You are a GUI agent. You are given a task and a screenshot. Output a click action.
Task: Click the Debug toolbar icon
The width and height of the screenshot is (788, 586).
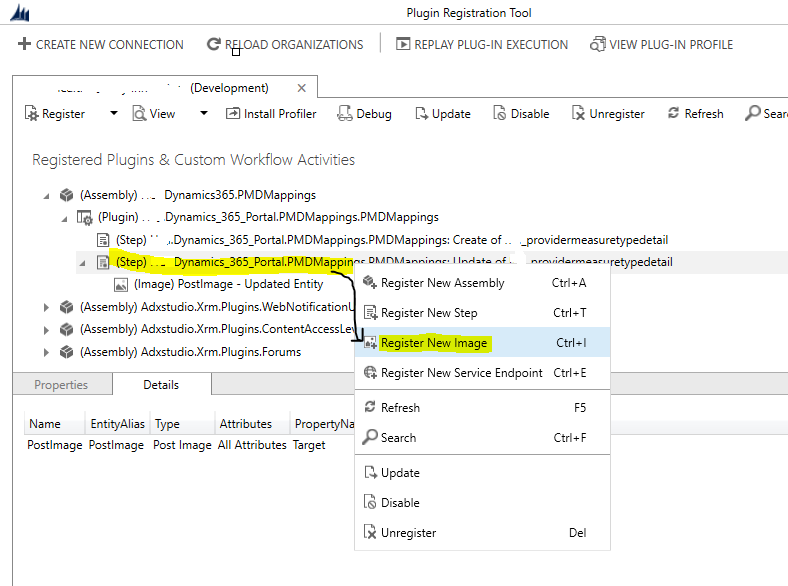coord(345,114)
